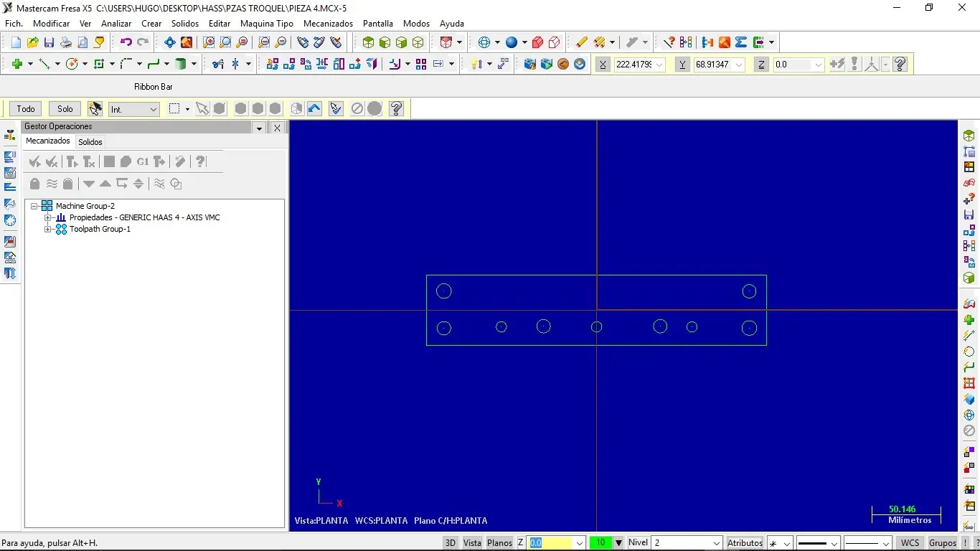The width and height of the screenshot is (980, 551).
Task: Click the Zoom window magnifier icon
Action: point(209,42)
